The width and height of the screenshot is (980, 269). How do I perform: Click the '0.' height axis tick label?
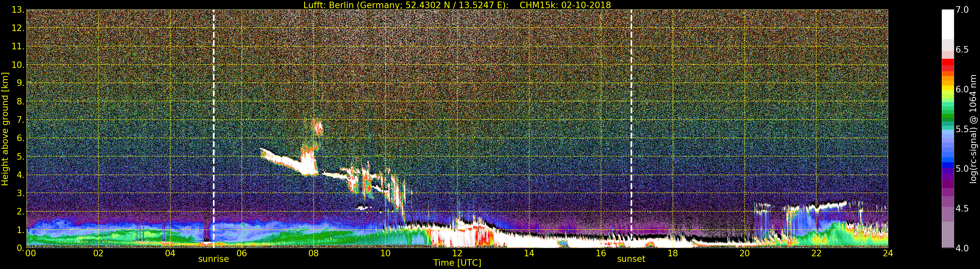tap(21, 248)
